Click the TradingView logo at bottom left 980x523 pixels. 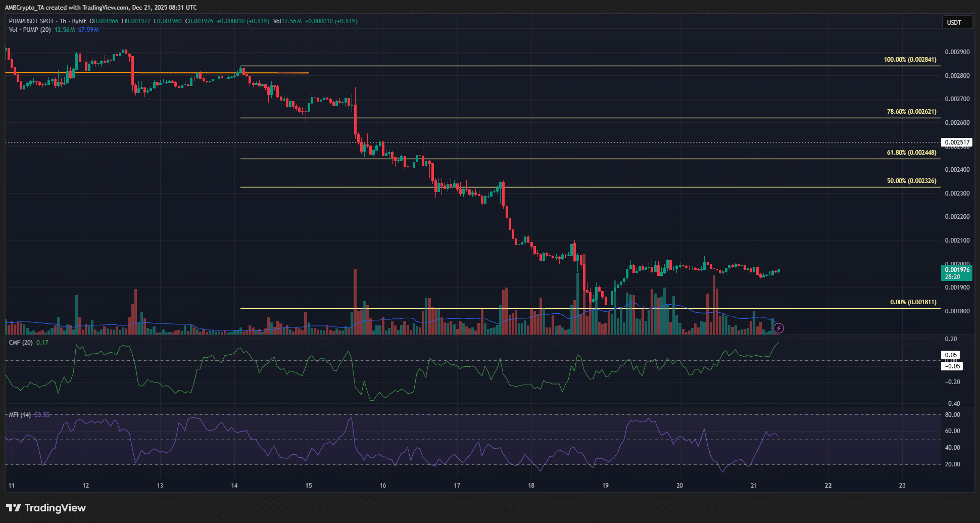click(46, 508)
